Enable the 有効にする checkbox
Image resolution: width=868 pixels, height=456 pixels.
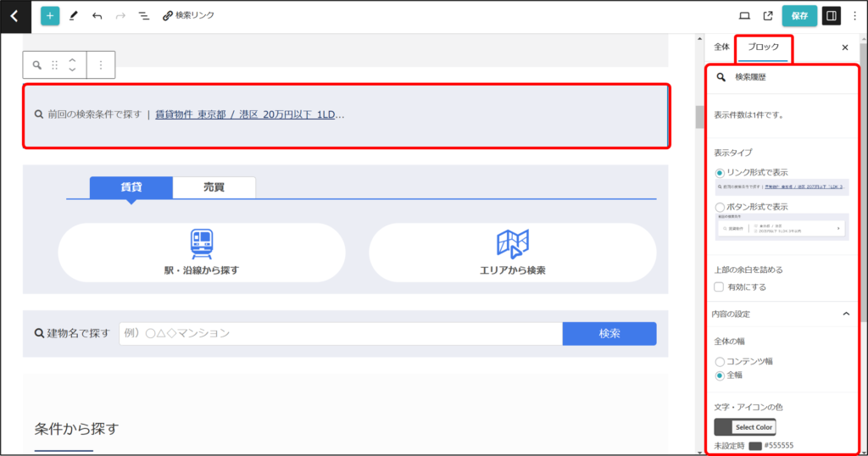719,286
